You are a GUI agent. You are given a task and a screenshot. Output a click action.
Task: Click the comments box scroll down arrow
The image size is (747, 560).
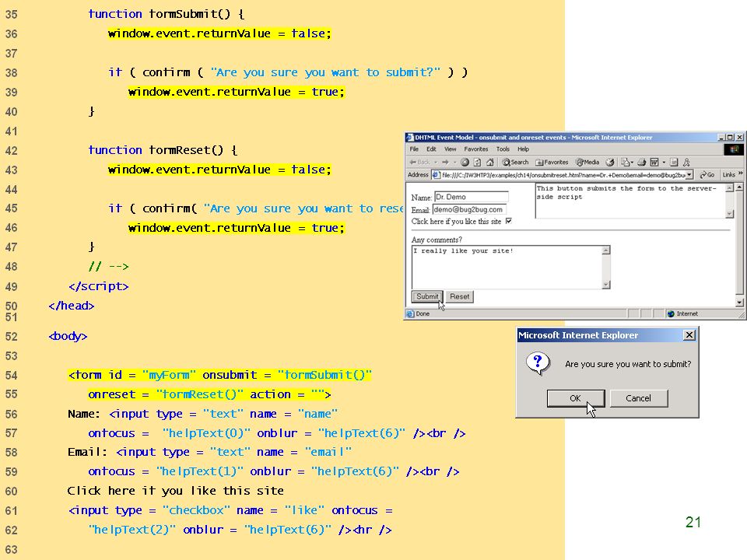(606, 285)
